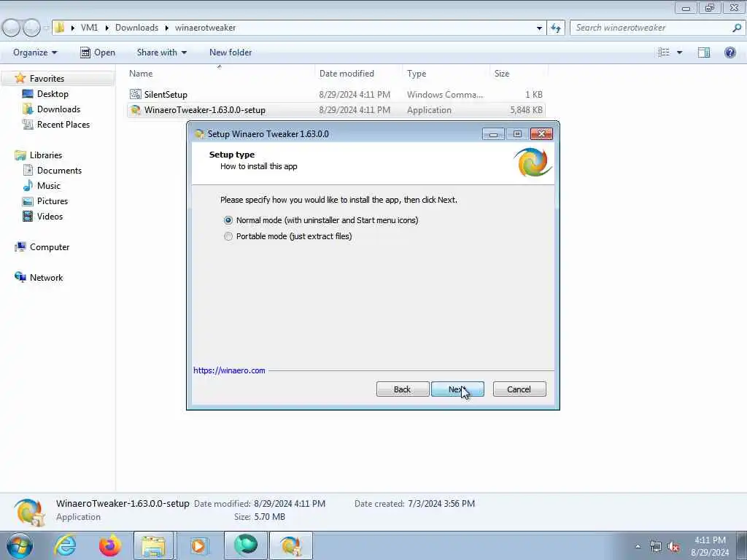Open Computer in navigation pane
747x560 pixels.
50,247
